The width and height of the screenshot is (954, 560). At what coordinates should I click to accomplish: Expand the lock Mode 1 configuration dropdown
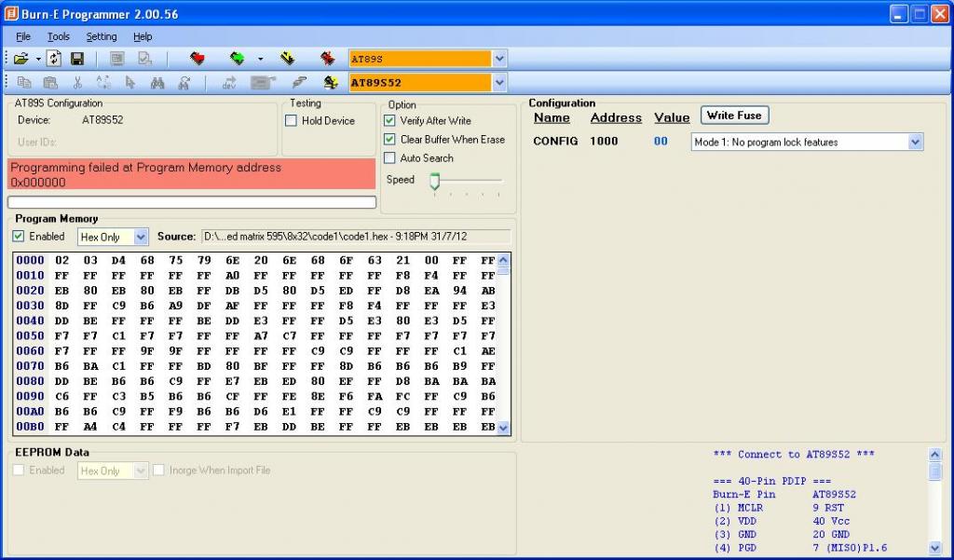(915, 143)
